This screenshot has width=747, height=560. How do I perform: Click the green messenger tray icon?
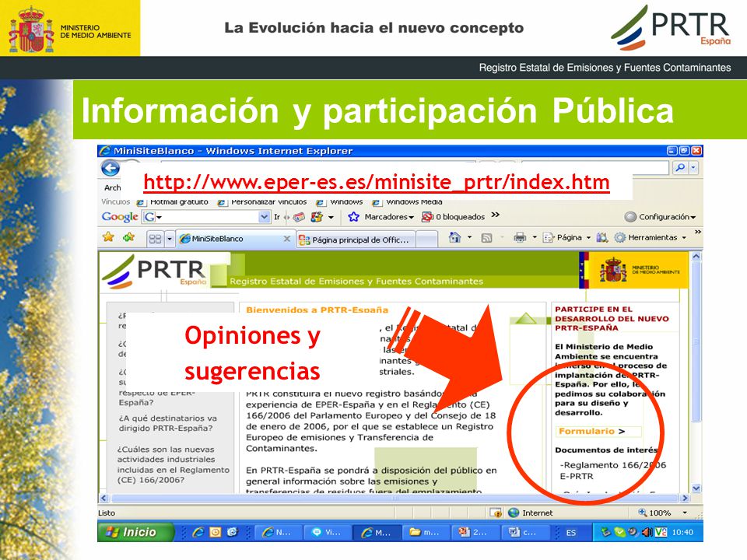pos(619,532)
